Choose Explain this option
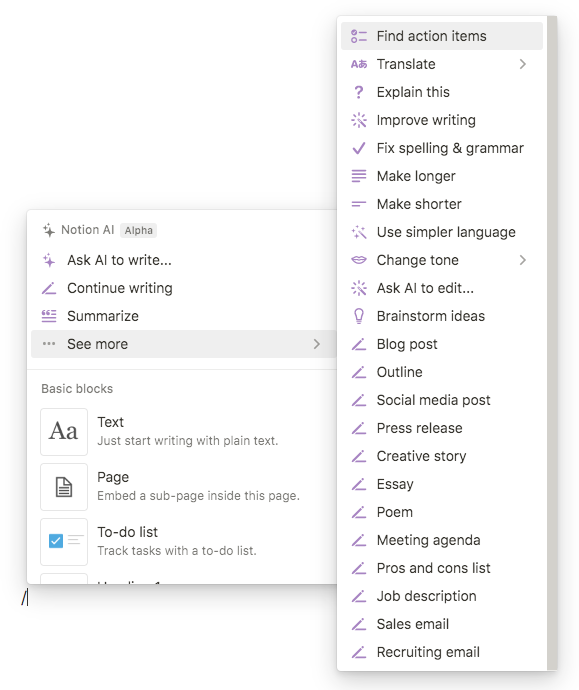 click(442, 92)
